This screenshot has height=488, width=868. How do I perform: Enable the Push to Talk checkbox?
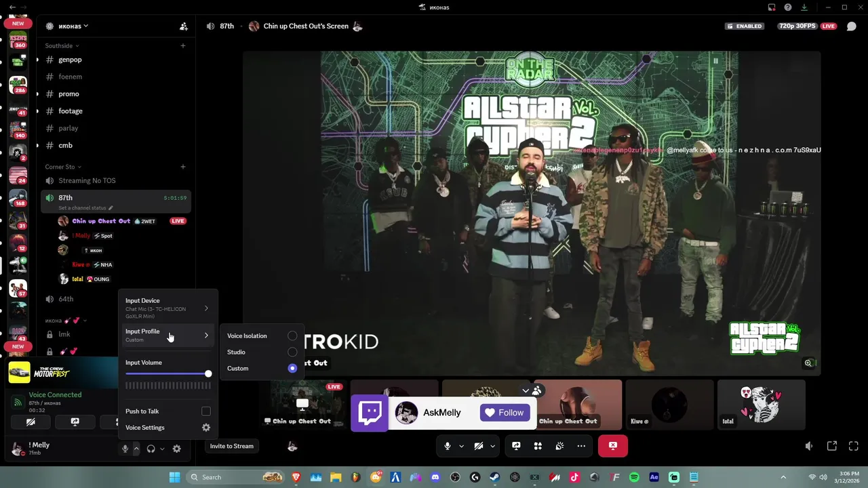tap(206, 411)
